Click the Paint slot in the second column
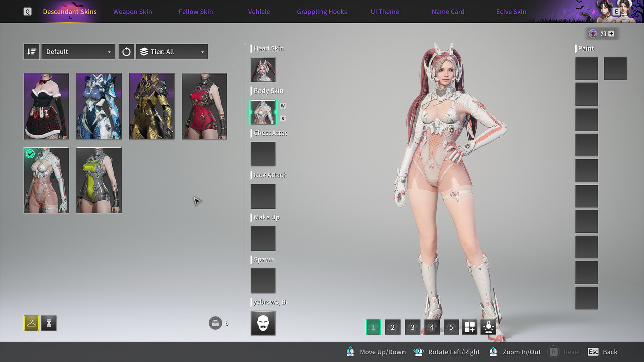This screenshot has width=644, height=362. click(615, 69)
